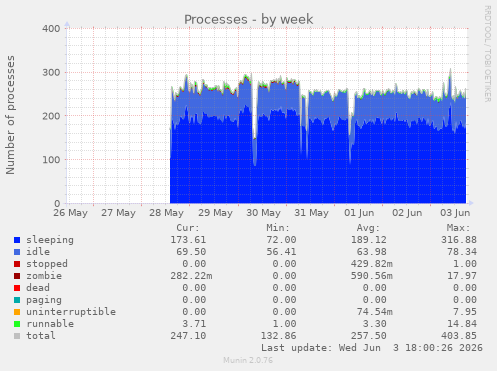Click sleeping minimum value 72.00
Image resolution: width=497 pixels, height=371 pixels.
[281, 240]
